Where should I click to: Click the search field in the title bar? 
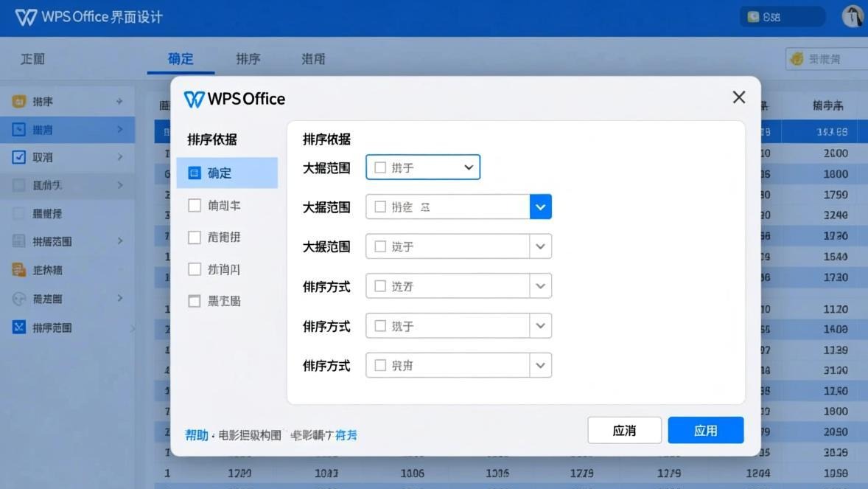point(783,17)
